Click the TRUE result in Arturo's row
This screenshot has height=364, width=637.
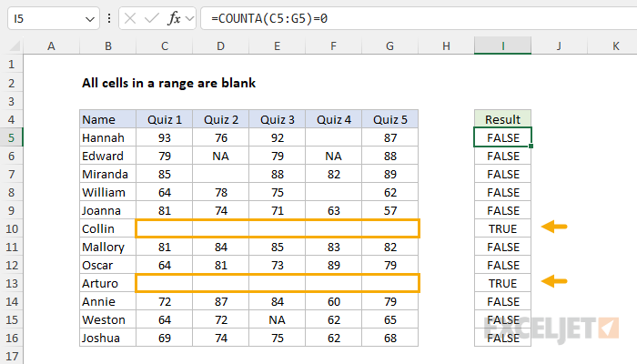pyautogui.click(x=503, y=283)
